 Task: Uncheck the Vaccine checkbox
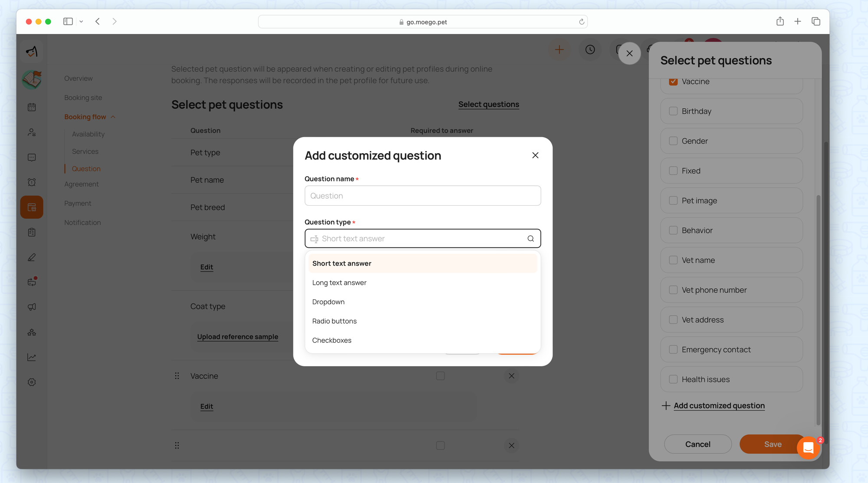point(673,82)
